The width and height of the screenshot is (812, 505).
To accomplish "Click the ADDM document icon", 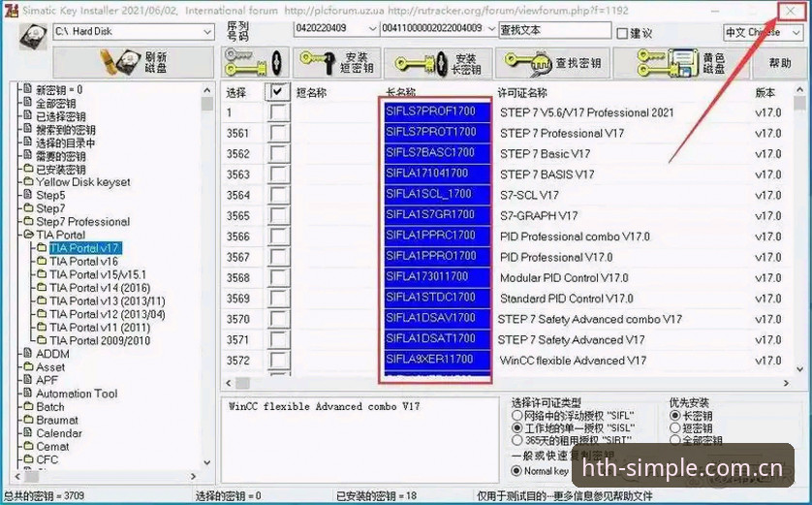I will click(28, 353).
